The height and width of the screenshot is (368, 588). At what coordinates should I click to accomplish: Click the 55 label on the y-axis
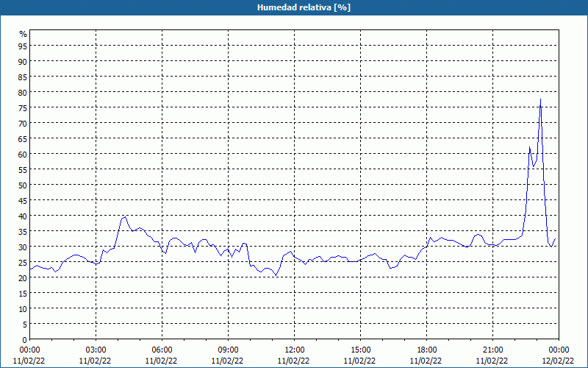[23, 169]
